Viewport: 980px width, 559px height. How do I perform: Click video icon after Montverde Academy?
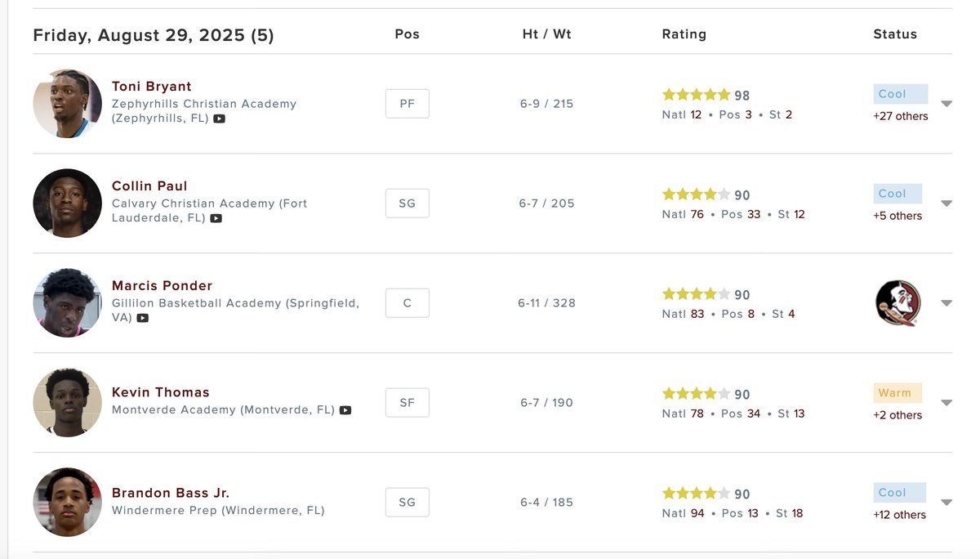click(x=345, y=410)
